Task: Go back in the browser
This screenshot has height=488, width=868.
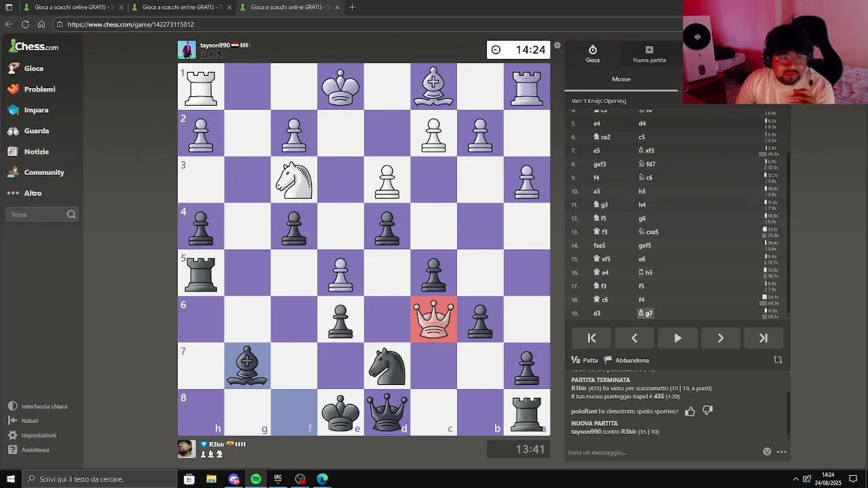Action: pyautogui.click(x=9, y=24)
